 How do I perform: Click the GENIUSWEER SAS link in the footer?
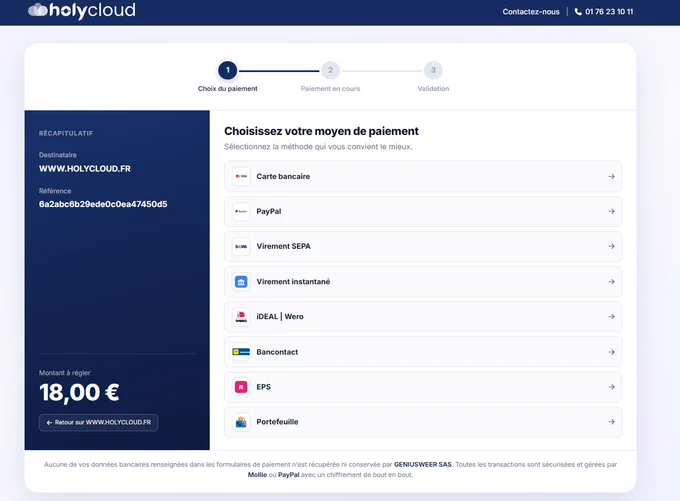[x=423, y=465]
